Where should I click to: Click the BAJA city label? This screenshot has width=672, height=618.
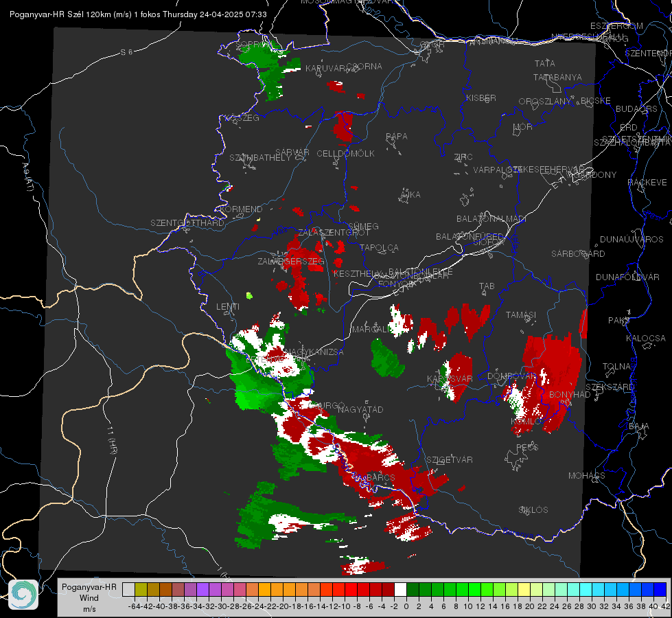pos(639,426)
